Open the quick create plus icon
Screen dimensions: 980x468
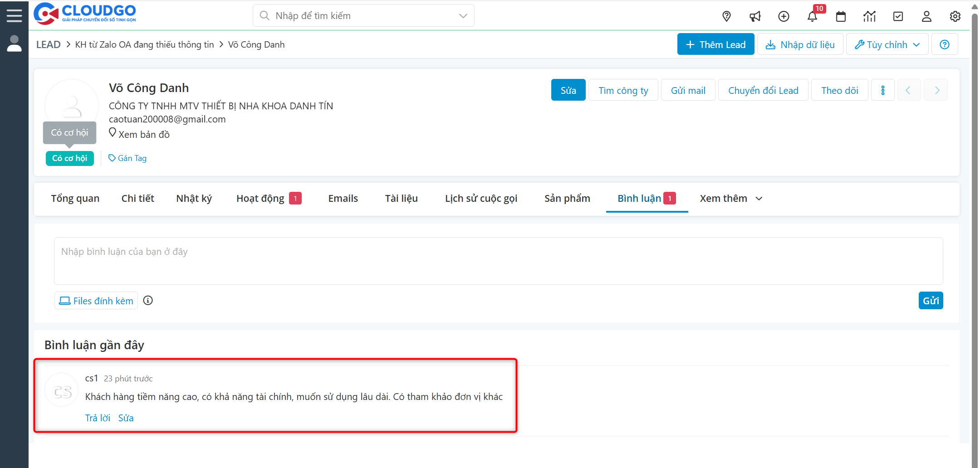click(x=784, y=16)
